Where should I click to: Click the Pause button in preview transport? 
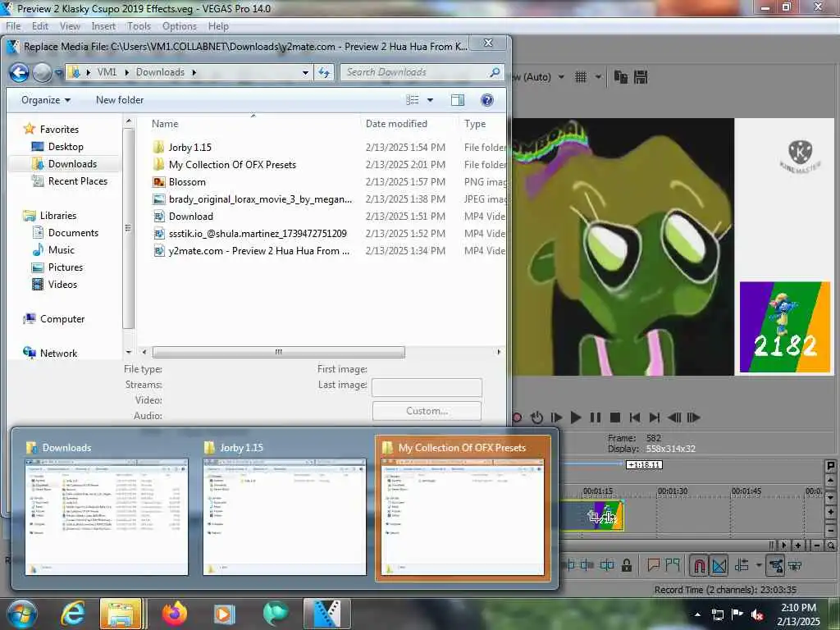(x=596, y=418)
